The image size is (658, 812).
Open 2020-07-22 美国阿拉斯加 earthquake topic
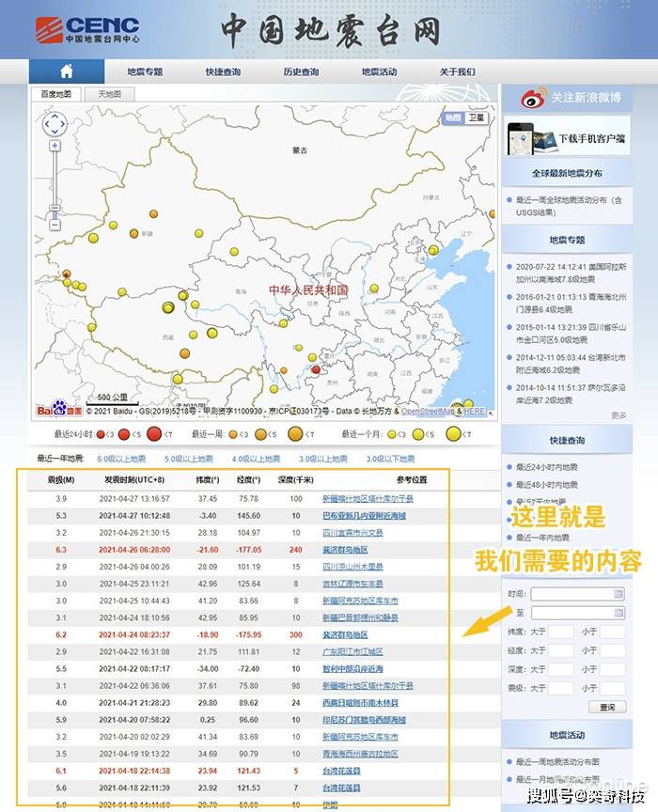[x=571, y=273]
